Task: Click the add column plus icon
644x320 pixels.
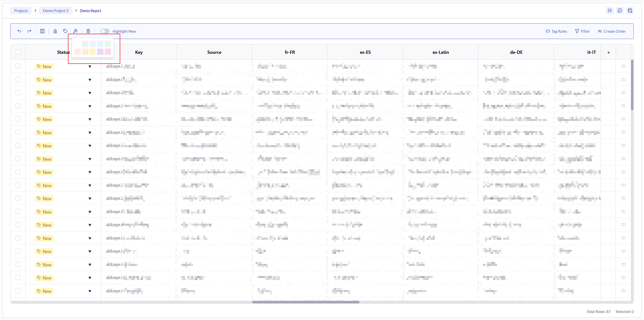Action: pyautogui.click(x=608, y=52)
